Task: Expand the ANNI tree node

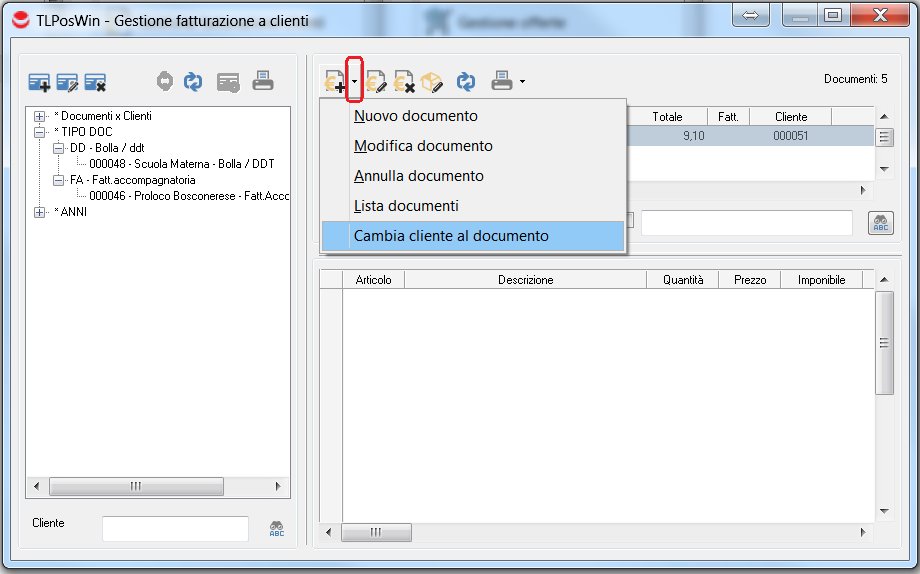Action: coord(40,212)
